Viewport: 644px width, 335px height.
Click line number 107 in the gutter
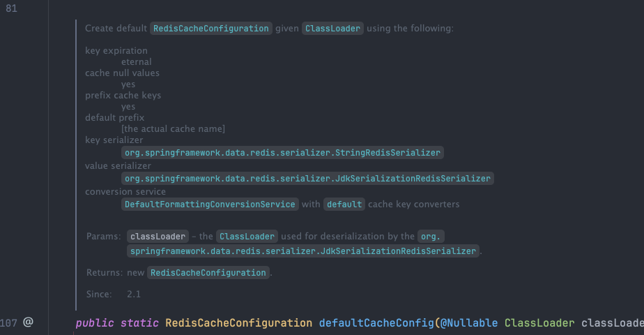point(8,322)
